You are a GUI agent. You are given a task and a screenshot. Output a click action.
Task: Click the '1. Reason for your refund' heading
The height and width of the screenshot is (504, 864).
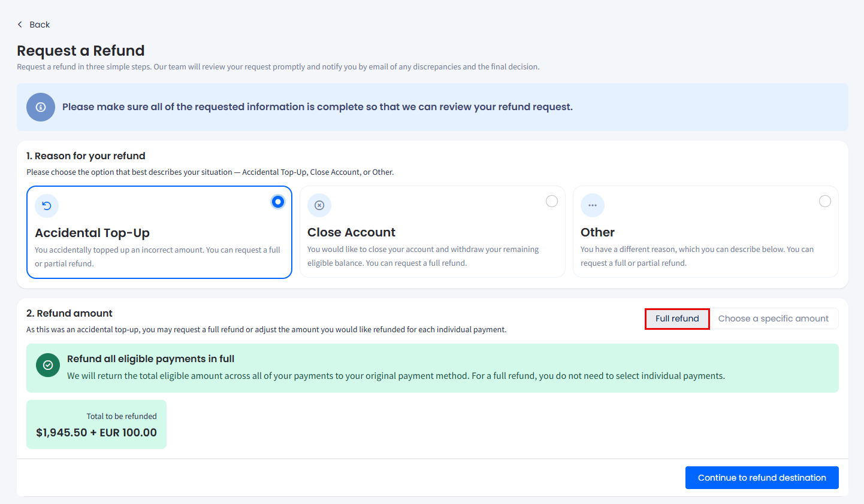click(x=86, y=156)
